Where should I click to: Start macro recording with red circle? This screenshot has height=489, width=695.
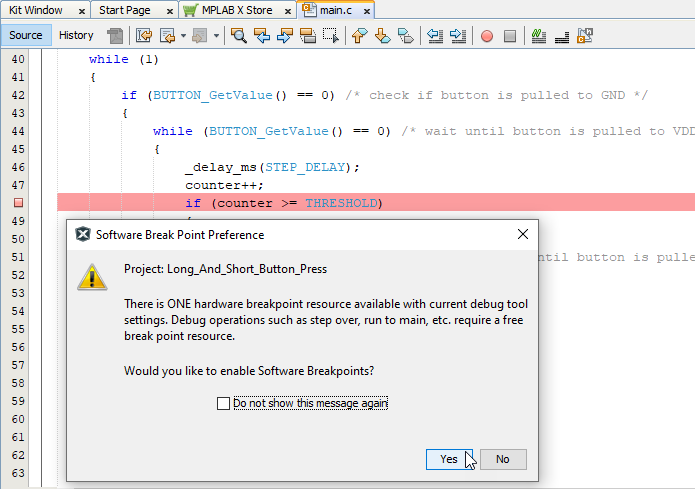(x=487, y=36)
